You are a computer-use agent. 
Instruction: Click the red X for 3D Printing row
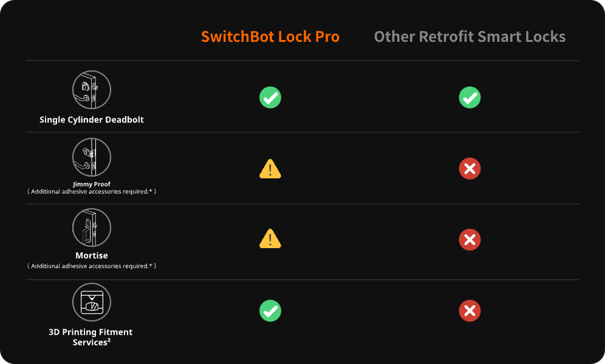tap(470, 311)
